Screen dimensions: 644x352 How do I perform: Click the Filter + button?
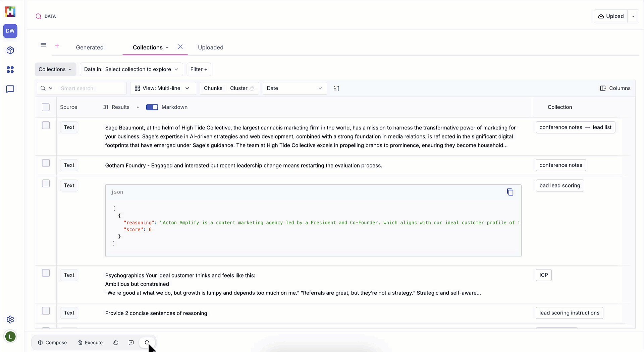click(x=199, y=69)
